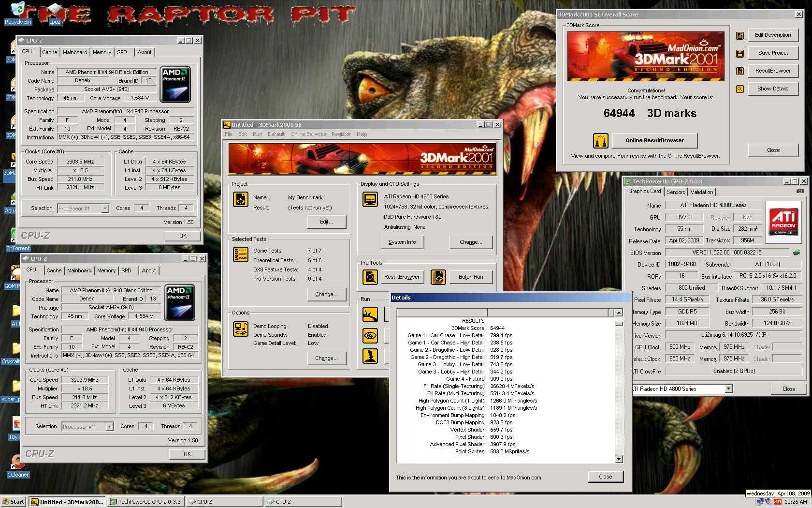This screenshot has width=812, height=508.
Task: Expand the GPU-Z graphics card selector dropdown
Action: coord(728,388)
